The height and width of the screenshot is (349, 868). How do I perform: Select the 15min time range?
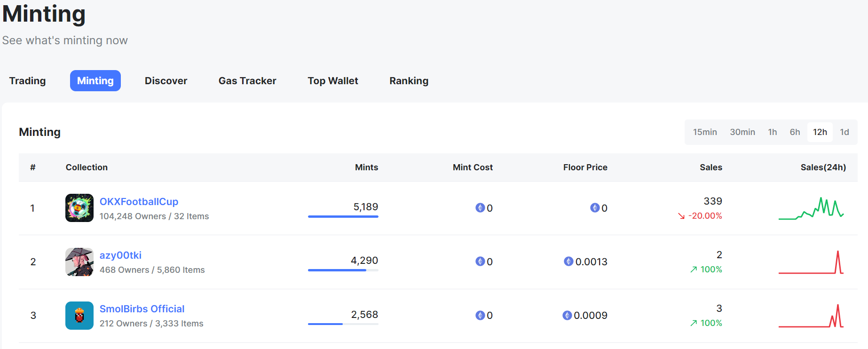tap(704, 132)
